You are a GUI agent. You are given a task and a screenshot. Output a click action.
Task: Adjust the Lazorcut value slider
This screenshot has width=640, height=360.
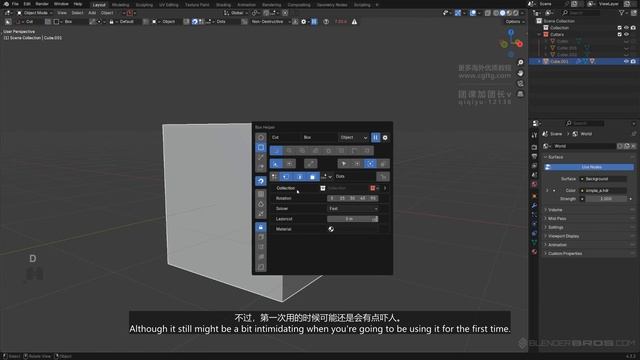click(x=353, y=219)
